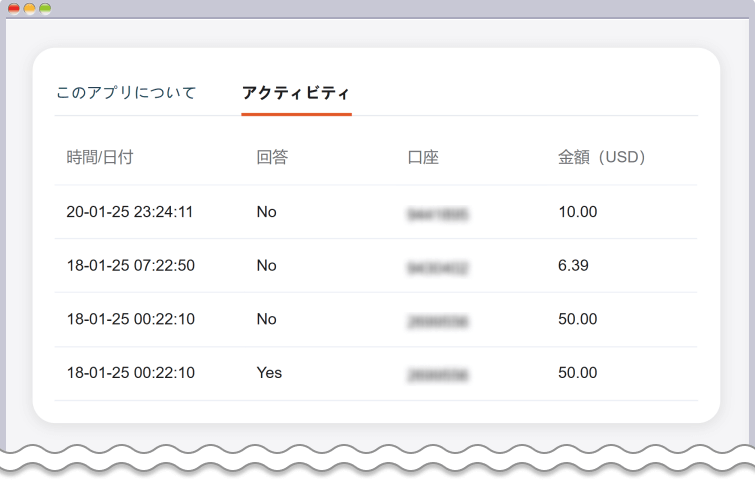Click the blurred account in the 10.00 row
Screen dimensions: 755x483
pos(438,213)
